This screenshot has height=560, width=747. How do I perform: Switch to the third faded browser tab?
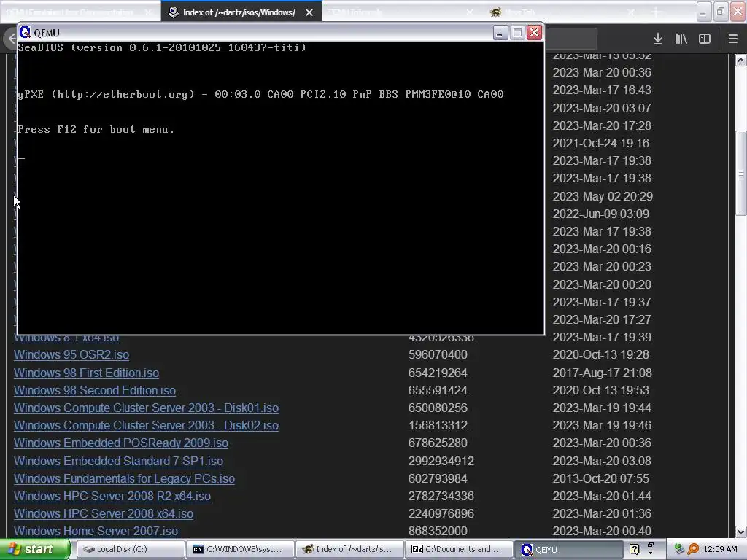[400, 12]
